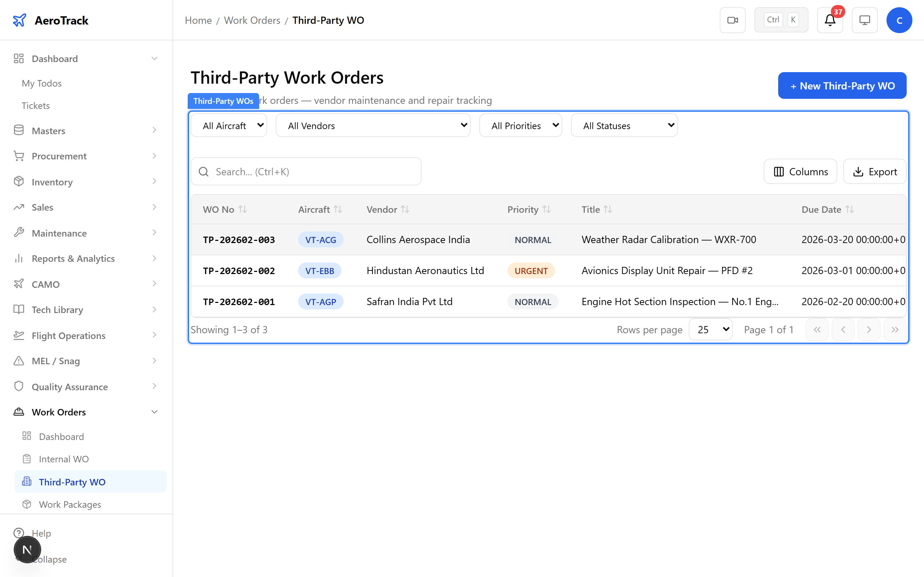This screenshot has width=924, height=577.
Task: Click New Third-Party WO button
Action: click(842, 86)
